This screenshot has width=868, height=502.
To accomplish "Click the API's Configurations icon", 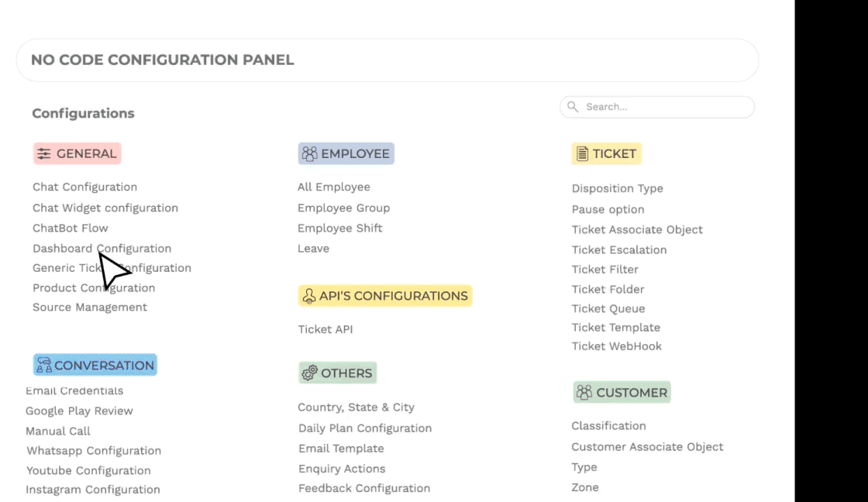I will tap(309, 296).
